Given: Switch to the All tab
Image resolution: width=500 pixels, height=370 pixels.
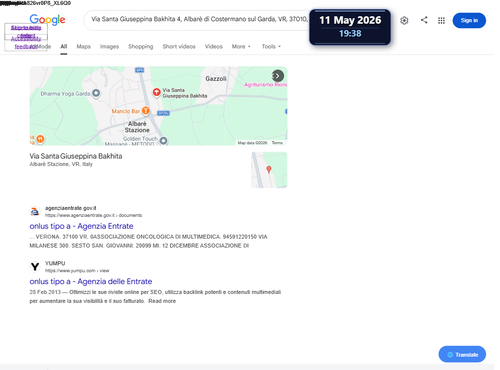Looking at the screenshot, I should tap(64, 47).
